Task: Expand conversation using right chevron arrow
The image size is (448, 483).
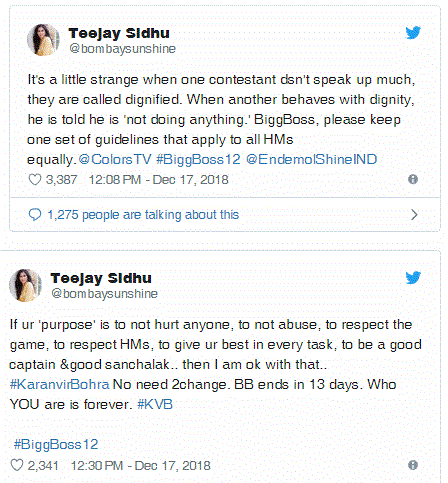Action: click(x=414, y=215)
